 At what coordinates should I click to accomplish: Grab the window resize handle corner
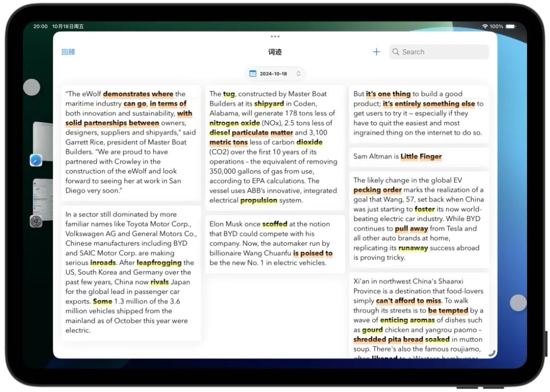pos(492,353)
